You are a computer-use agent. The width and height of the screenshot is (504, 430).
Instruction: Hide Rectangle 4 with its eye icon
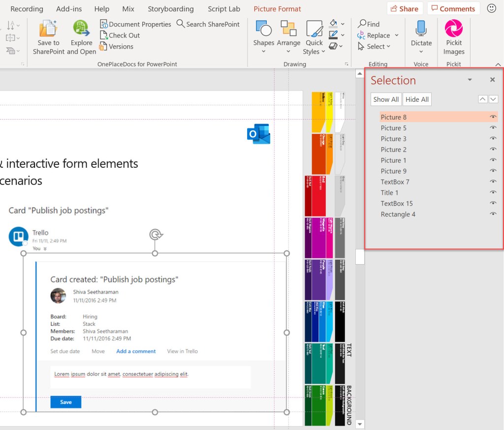493,214
